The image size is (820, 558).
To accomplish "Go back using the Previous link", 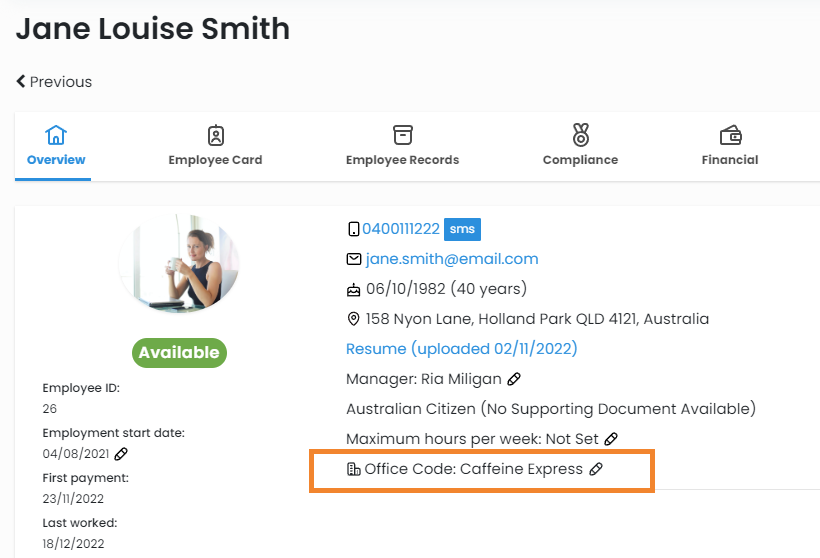I will pos(54,82).
